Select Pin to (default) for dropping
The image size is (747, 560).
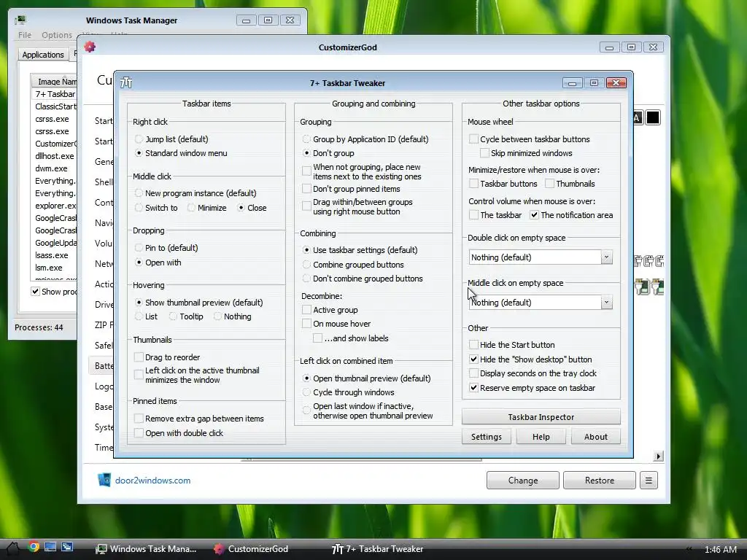point(166,248)
